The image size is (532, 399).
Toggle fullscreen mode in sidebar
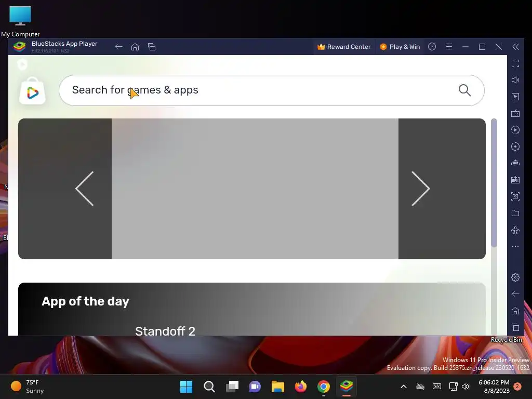[x=515, y=63]
